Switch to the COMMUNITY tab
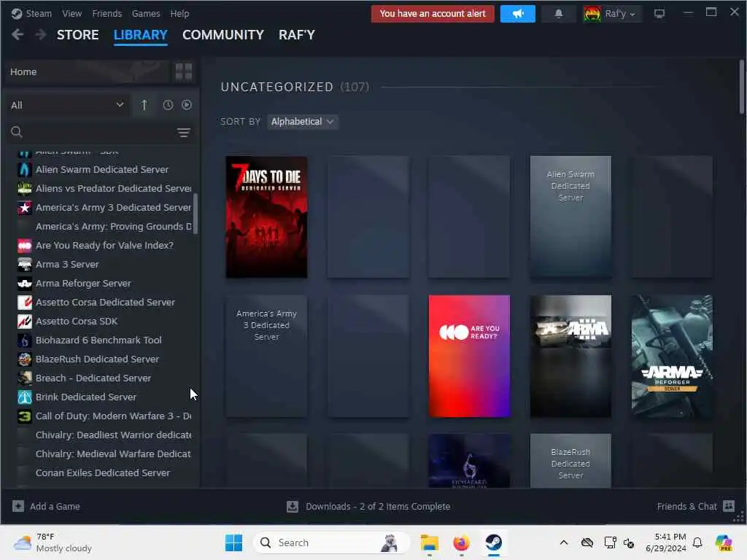 click(x=223, y=35)
